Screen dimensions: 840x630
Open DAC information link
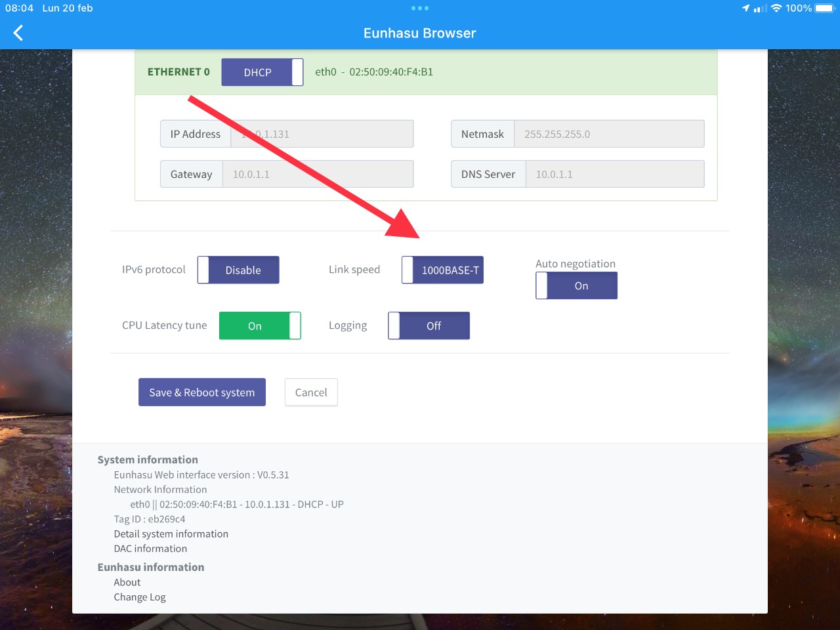[x=150, y=548]
